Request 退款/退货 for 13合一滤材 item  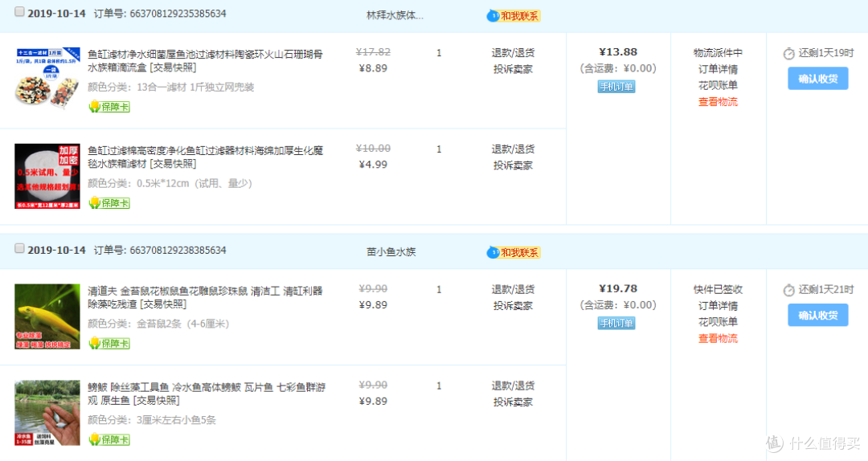click(x=513, y=53)
